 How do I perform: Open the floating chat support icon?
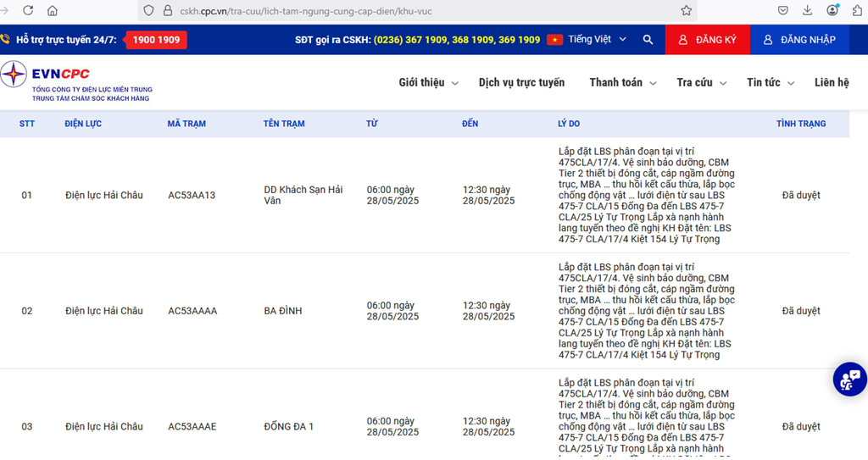[849, 380]
